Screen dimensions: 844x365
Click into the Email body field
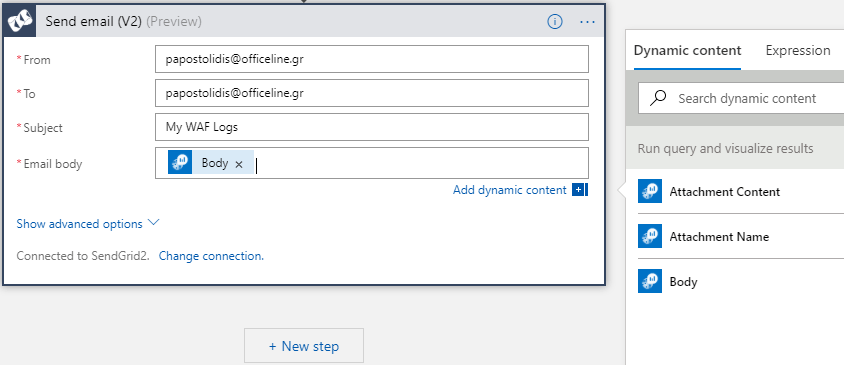click(x=371, y=163)
